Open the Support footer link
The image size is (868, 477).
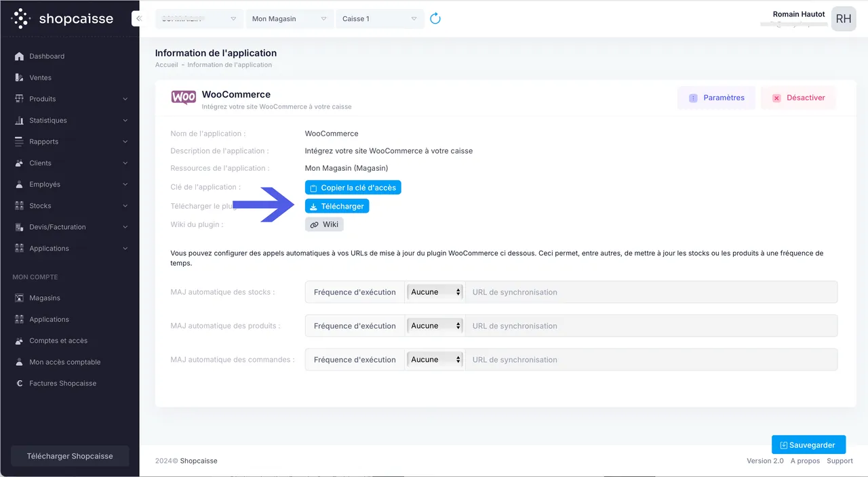(x=840, y=461)
